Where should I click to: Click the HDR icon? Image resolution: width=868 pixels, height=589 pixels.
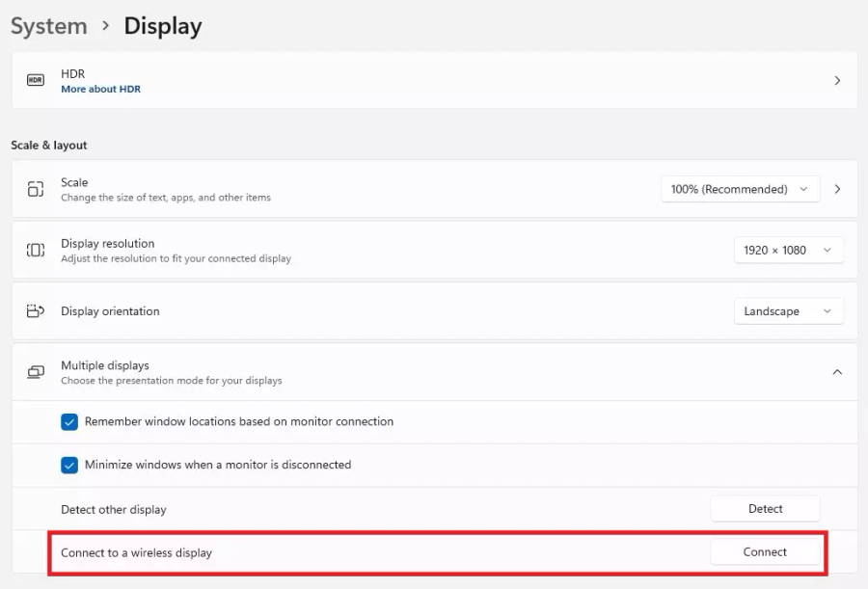36,81
